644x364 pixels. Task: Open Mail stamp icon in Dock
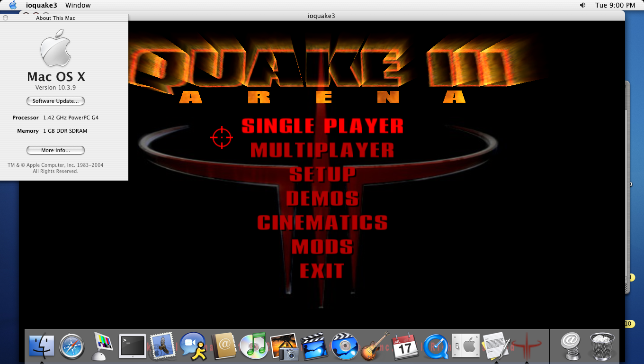pos(162,346)
